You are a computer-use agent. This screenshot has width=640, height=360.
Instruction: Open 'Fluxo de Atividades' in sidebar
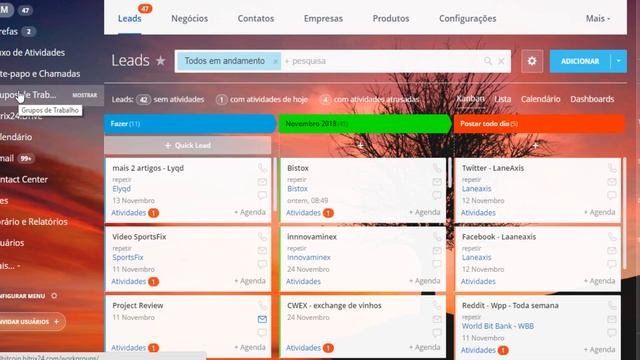tap(33, 52)
